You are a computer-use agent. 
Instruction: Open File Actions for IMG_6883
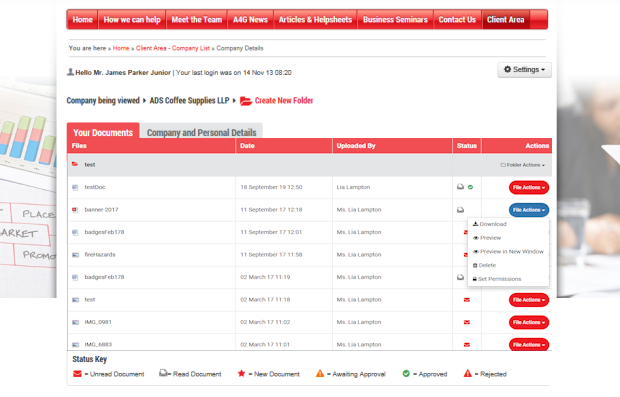529,345
